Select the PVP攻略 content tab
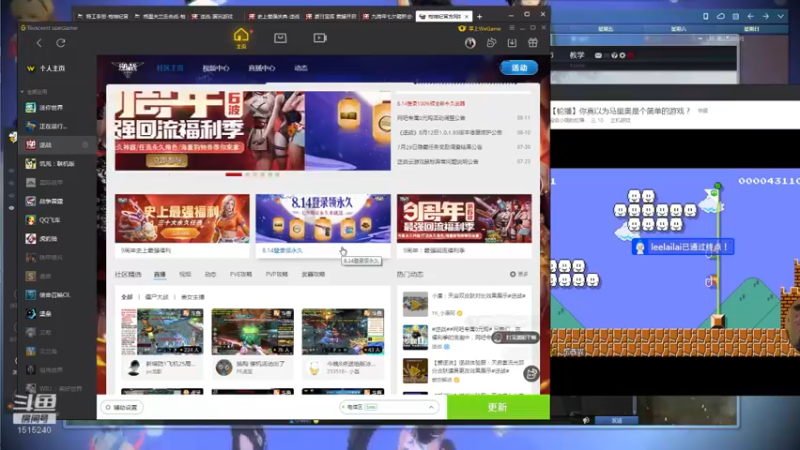Image resolution: width=800 pixels, height=450 pixels. [x=277, y=274]
